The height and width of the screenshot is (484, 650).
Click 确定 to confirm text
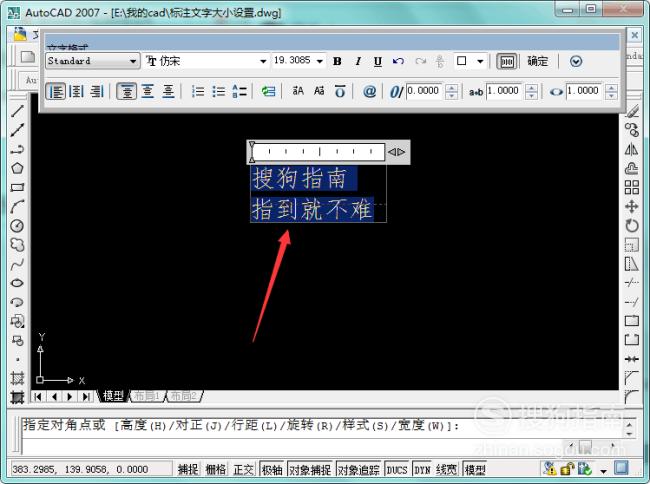[537, 61]
